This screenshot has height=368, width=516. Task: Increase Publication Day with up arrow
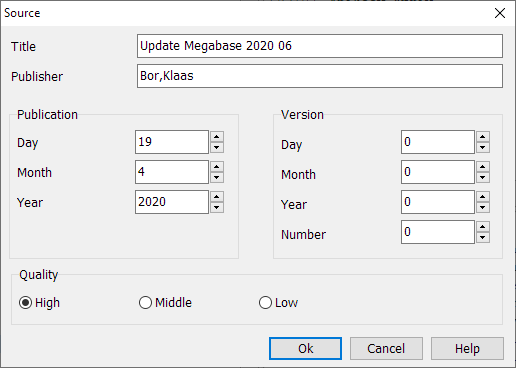click(x=217, y=137)
